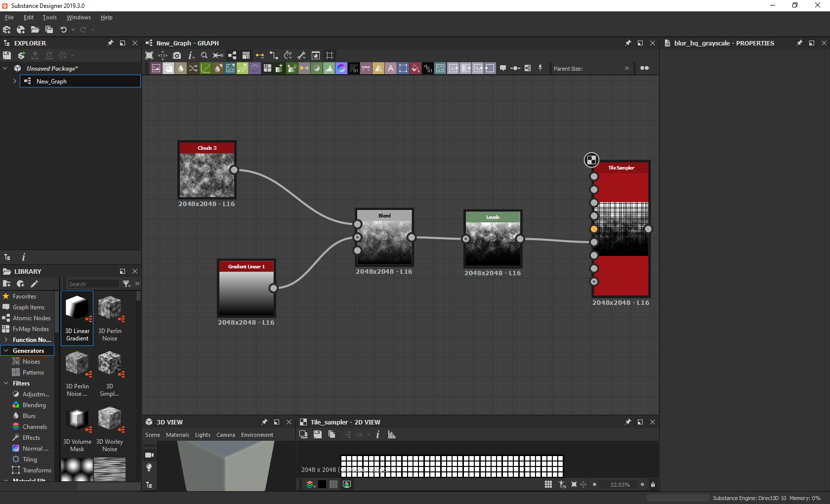Viewport: 830px width, 504px height.
Task: Add a Blend node from toolbar
Action: (x=168, y=68)
